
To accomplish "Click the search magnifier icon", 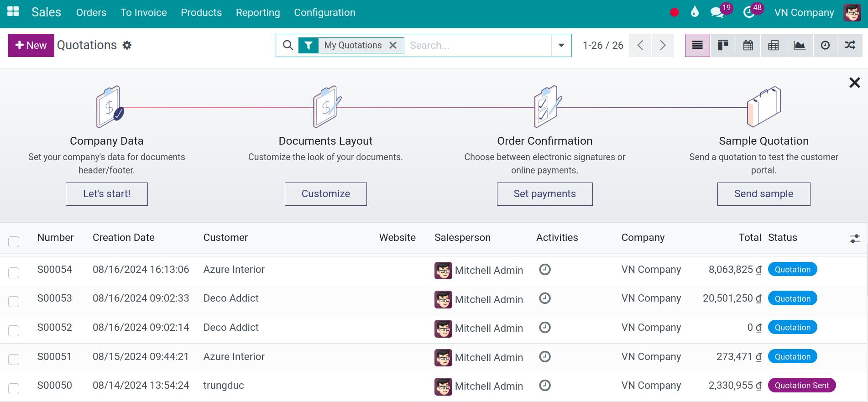I will click(x=288, y=45).
